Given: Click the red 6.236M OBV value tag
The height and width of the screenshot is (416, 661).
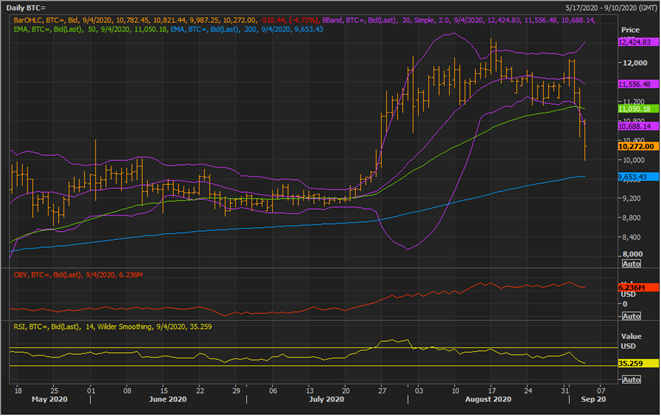Looking at the screenshot, I should tap(638, 287).
